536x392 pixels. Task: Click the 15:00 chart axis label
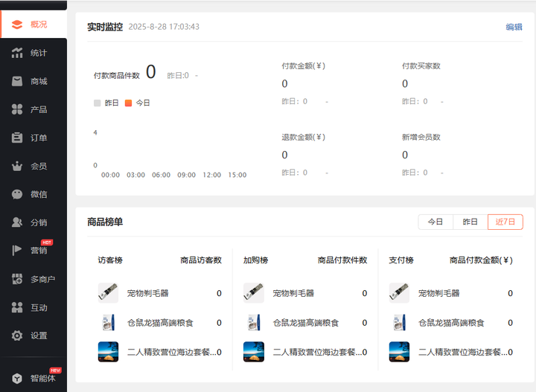(237, 175)
